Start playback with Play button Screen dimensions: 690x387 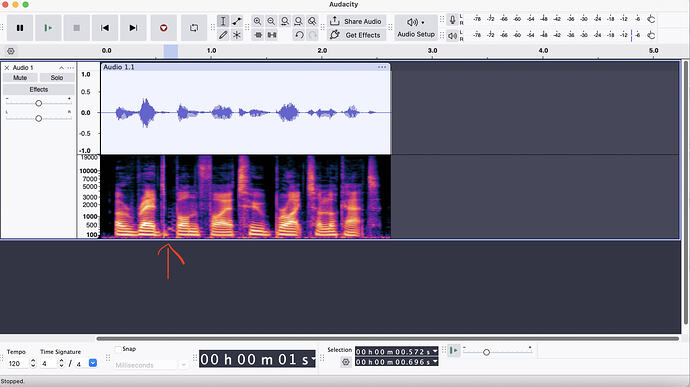[48, 28]
